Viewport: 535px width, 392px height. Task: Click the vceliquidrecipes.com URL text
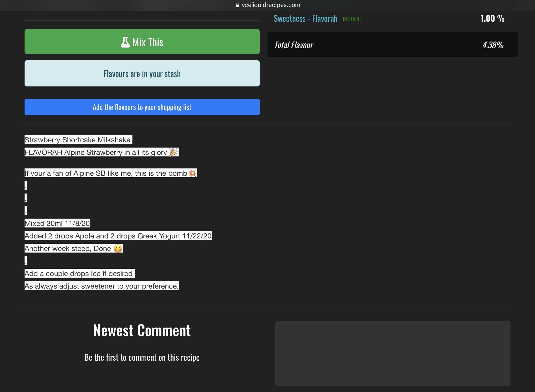[x=271, y=5]
